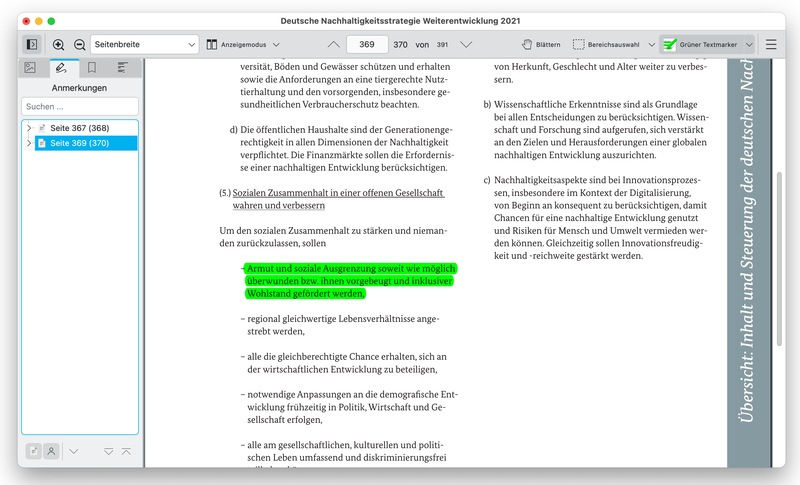Click the vertical document scrollbar

[x=779, y=259]
